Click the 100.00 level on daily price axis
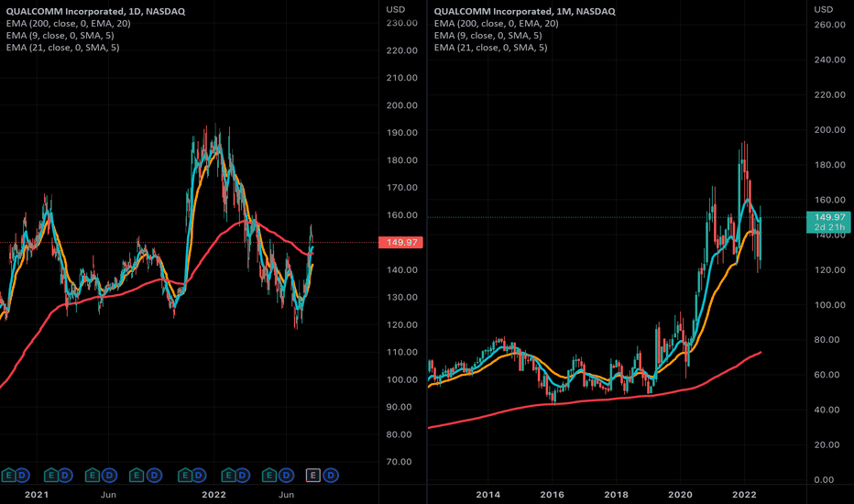 (x=402, y=379)
